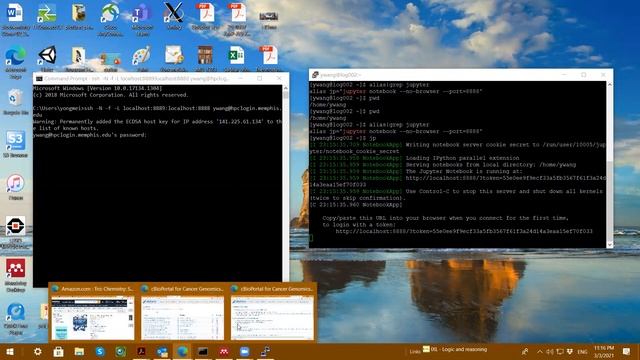Open File Explorer in taskbar

tap(79, 351)
